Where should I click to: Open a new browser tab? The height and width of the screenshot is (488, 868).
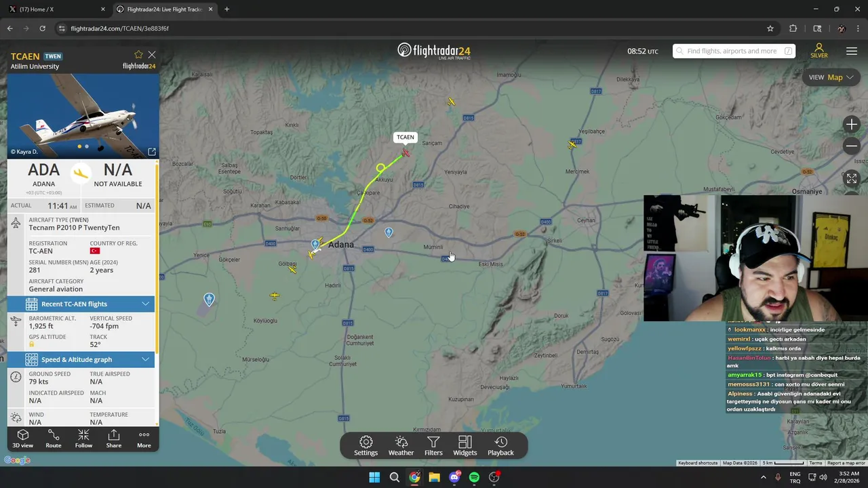[x=226, y=9]
